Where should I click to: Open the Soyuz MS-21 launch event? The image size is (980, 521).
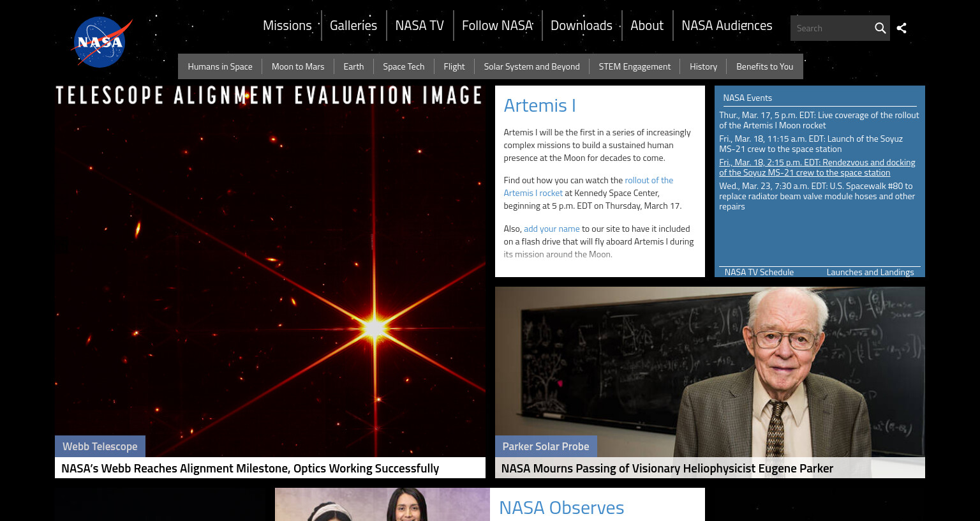click(811, 144)
